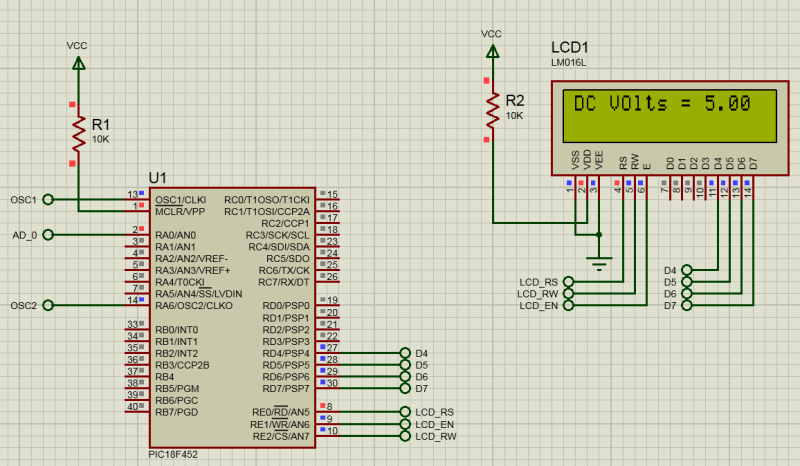The width and height of the screenshot is (800, 466).
Task: Click the LCD_RW terminal connected to LCD1
Action: [568, 293]
